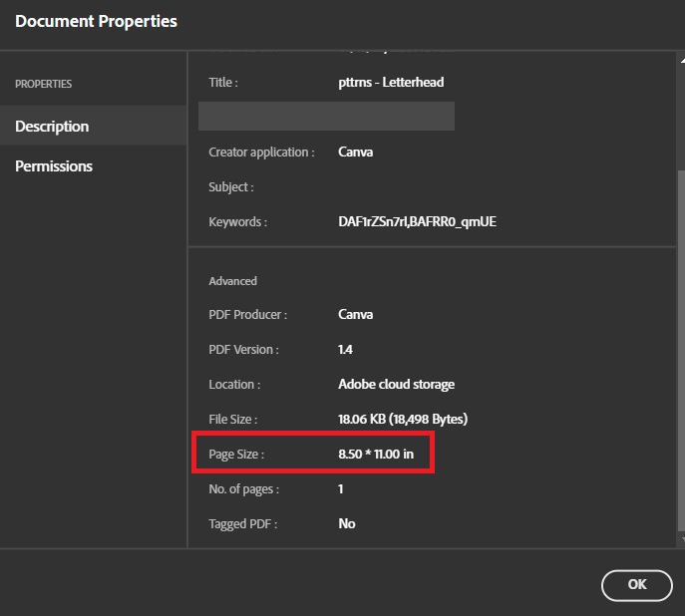This screenshot has height=616, width=685.
Task: Click the 'PDF Version :' label
Action: pyautogui.click(x=243, y=349)
